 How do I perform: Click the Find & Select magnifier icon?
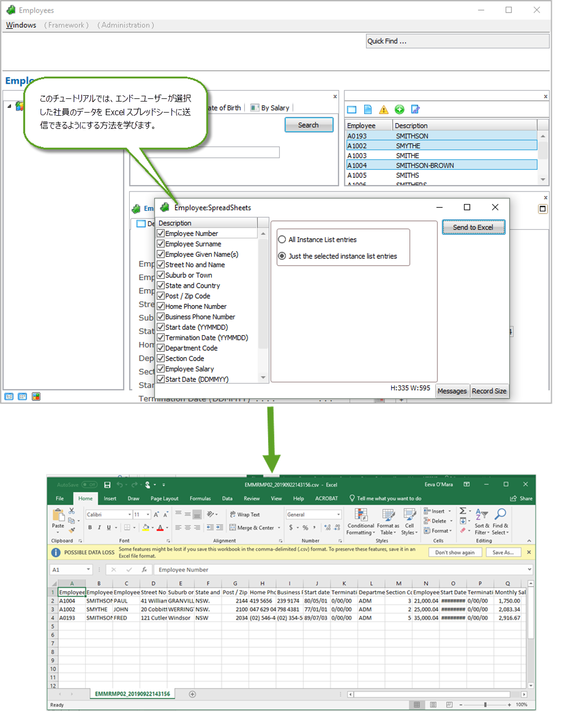(x=500, y=514)
